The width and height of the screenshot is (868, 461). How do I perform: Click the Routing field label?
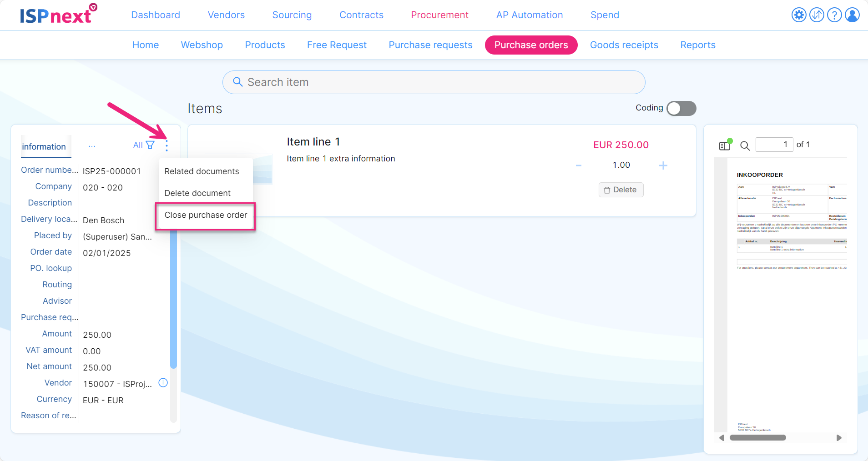[x=57, y=285]
